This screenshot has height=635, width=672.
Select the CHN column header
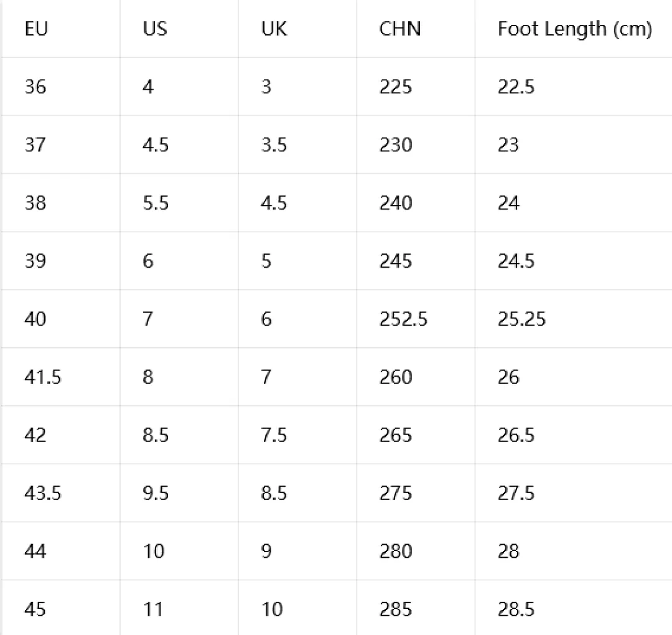(416, 29)
